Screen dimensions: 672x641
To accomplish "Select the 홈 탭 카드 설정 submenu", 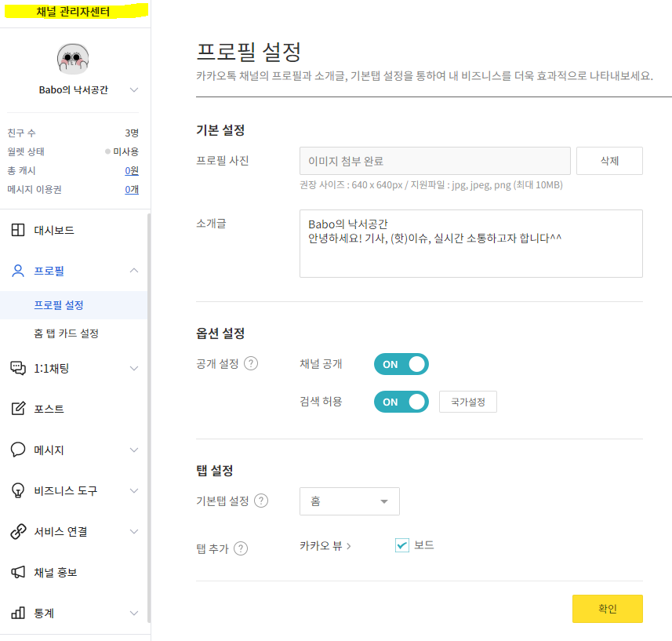I will [66, 333].
